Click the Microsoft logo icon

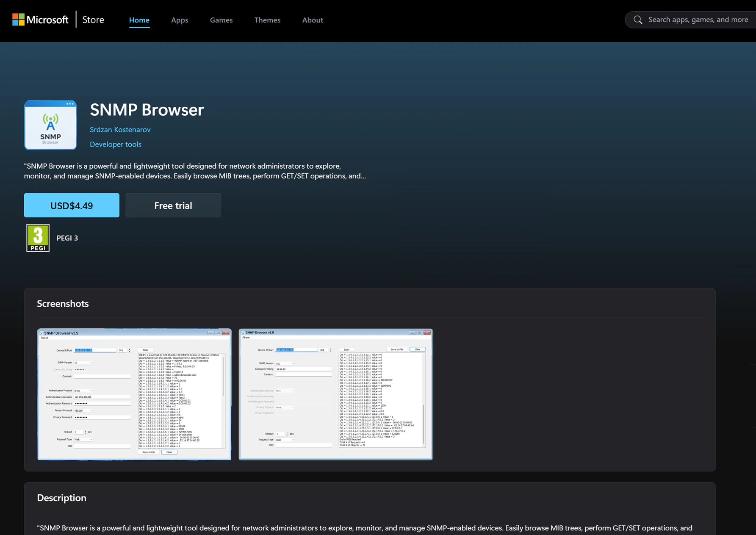pos(18,19)
